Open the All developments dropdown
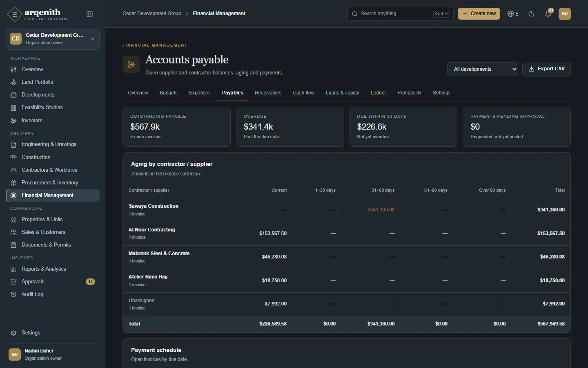Viewport: 588px width, 368px height. [483, 69]
